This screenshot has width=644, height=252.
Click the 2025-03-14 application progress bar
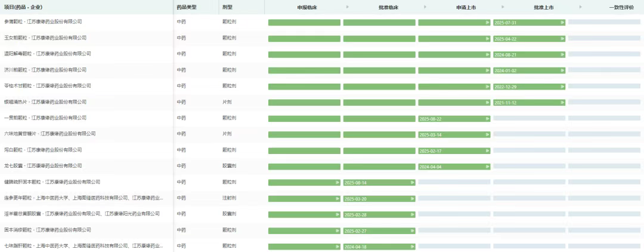click(x=454, y=135)
